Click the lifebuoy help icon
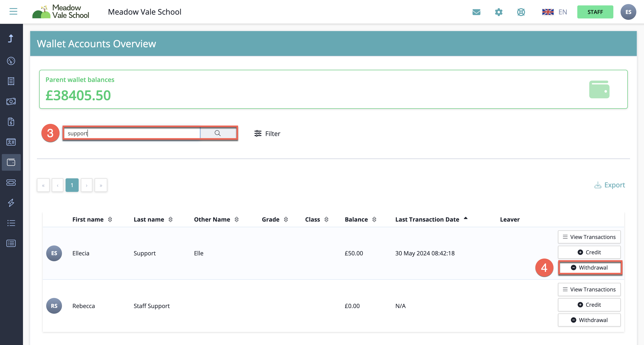Screen dimensions: 644x345 pos(521,12)
